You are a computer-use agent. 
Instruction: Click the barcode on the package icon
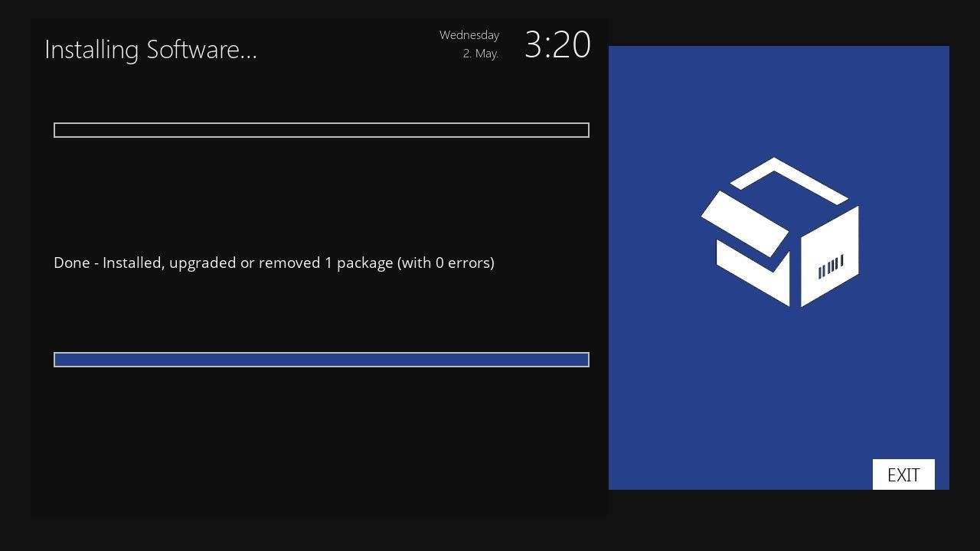[829, 264]
